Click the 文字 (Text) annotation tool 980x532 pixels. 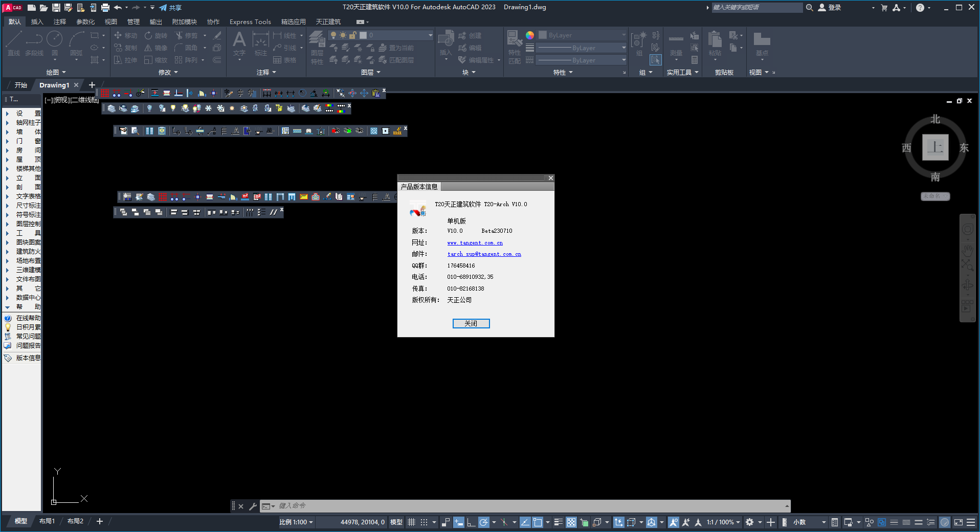point(239,43)
